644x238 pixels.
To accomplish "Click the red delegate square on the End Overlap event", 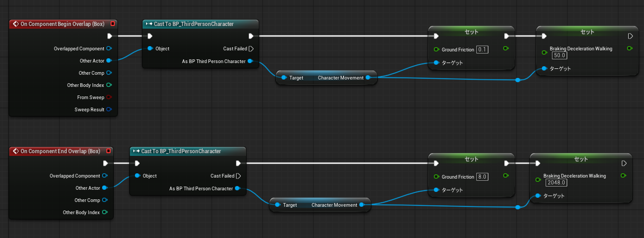I will [108, 151].
